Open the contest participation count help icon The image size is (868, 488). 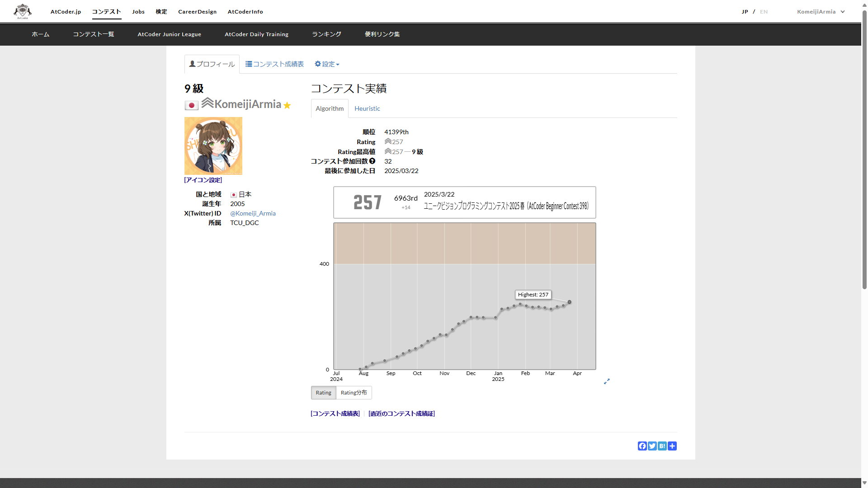pyautogui.click(x=373, y=161)
